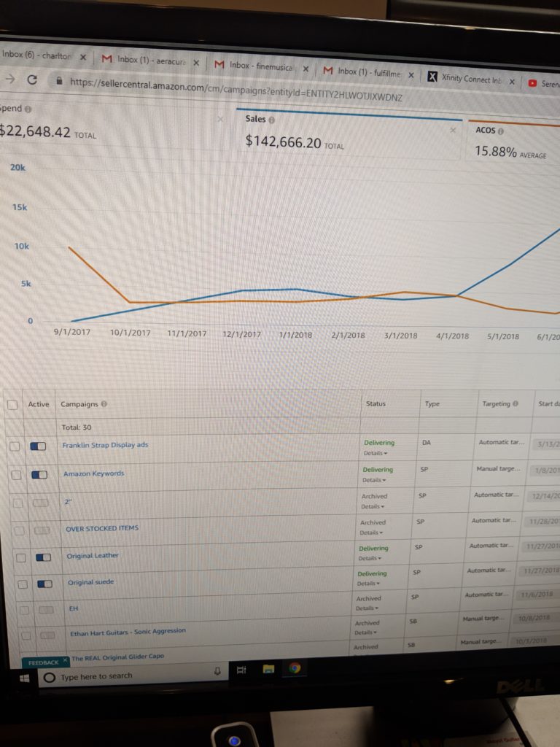Expand Details for Amazon Keywords status
Viewport: 560px width, 747px height.
[375, 480]
